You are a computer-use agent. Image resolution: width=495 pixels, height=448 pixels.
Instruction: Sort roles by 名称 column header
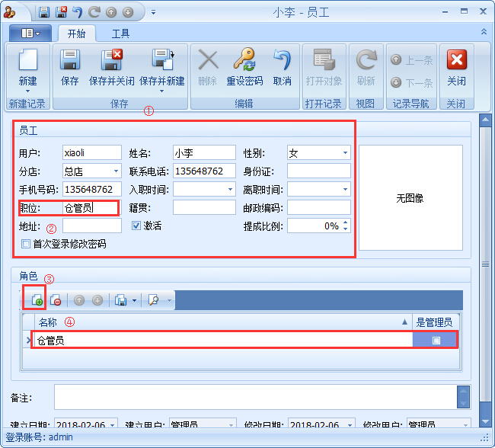point(221,322)
